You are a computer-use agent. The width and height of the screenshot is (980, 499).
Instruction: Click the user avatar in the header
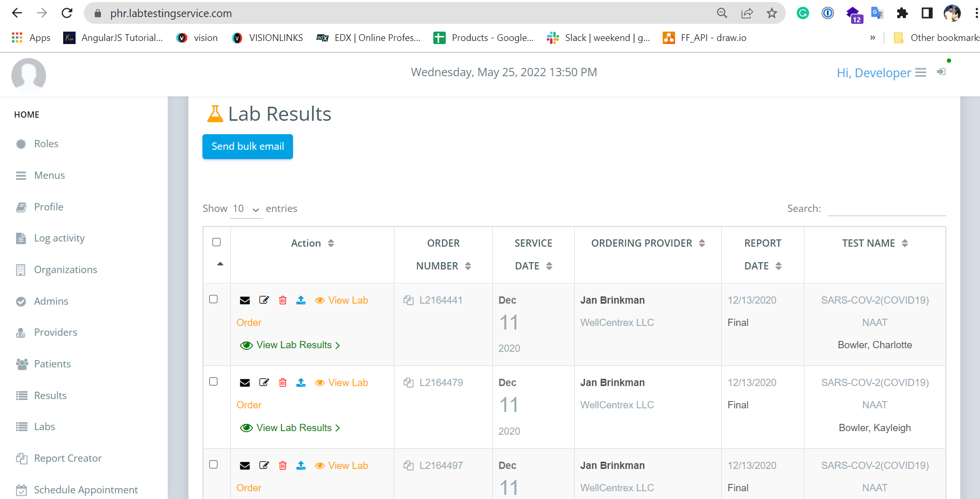tap(28, 75)
